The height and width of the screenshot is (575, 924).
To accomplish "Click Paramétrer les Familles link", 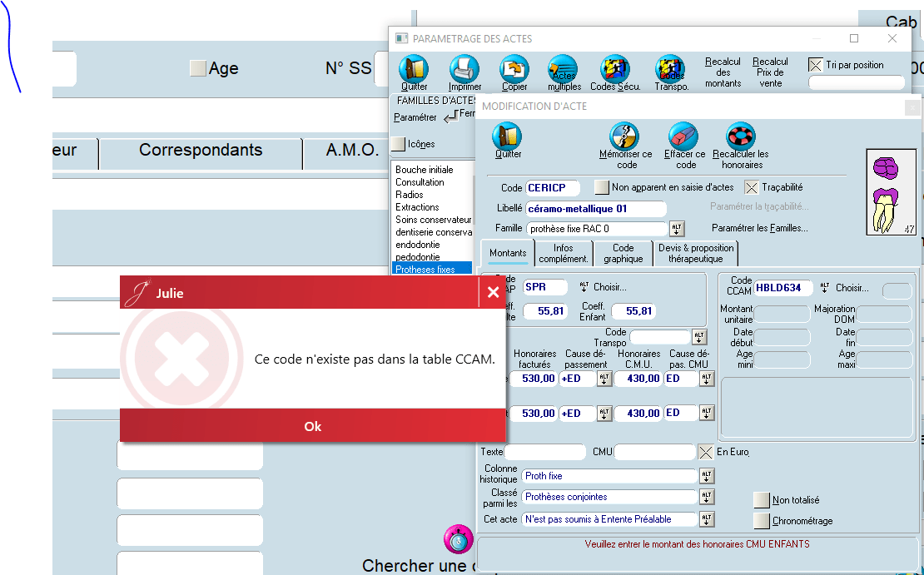I will tap(759, 228).
